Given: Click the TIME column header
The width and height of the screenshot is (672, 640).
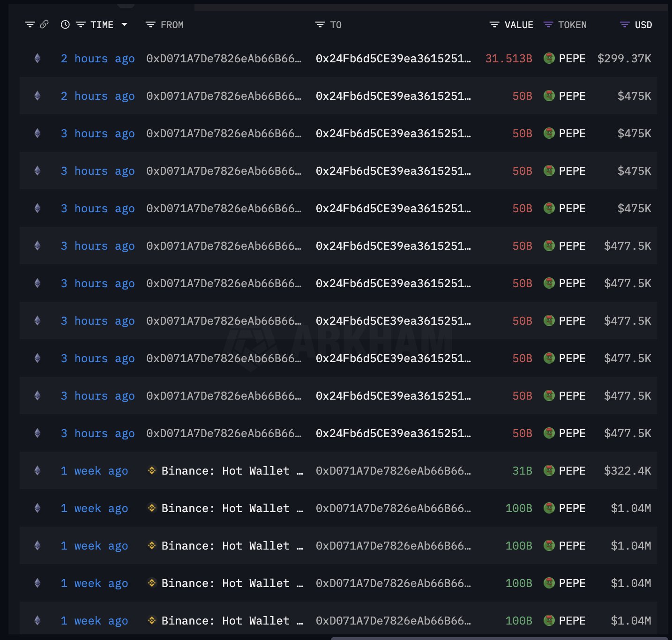Looking at the screenshot, I should tap(102, 25).
